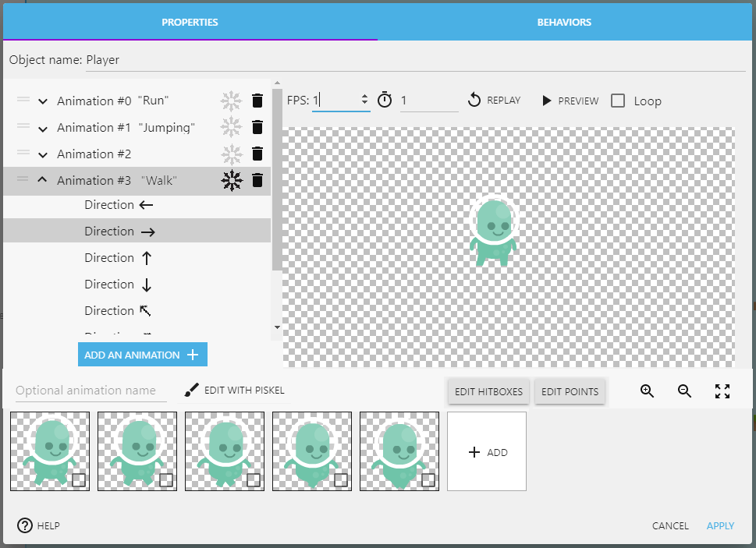Open Edit with Piskel pencil icon
The height and width of the screenshot is (548, 756).
[x=190, y=389]
